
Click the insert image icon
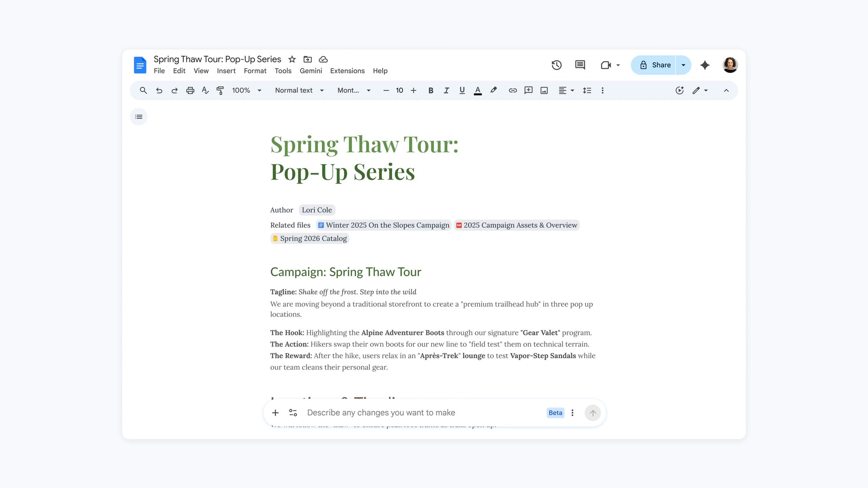544,90
